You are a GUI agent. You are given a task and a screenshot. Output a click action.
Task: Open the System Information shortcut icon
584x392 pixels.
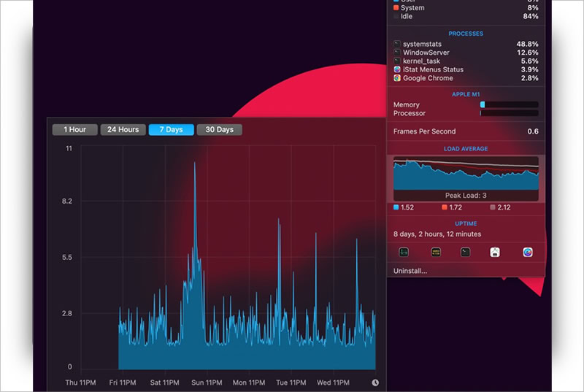point(495,253)
